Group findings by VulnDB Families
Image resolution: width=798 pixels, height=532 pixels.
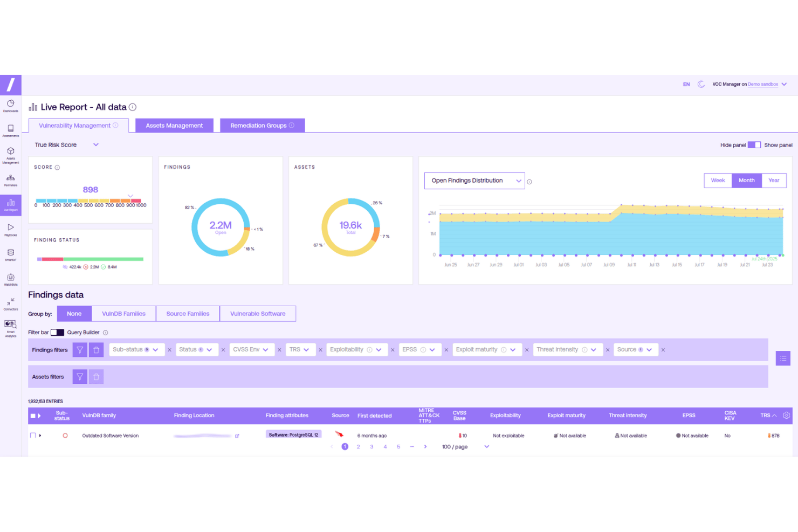123,314
